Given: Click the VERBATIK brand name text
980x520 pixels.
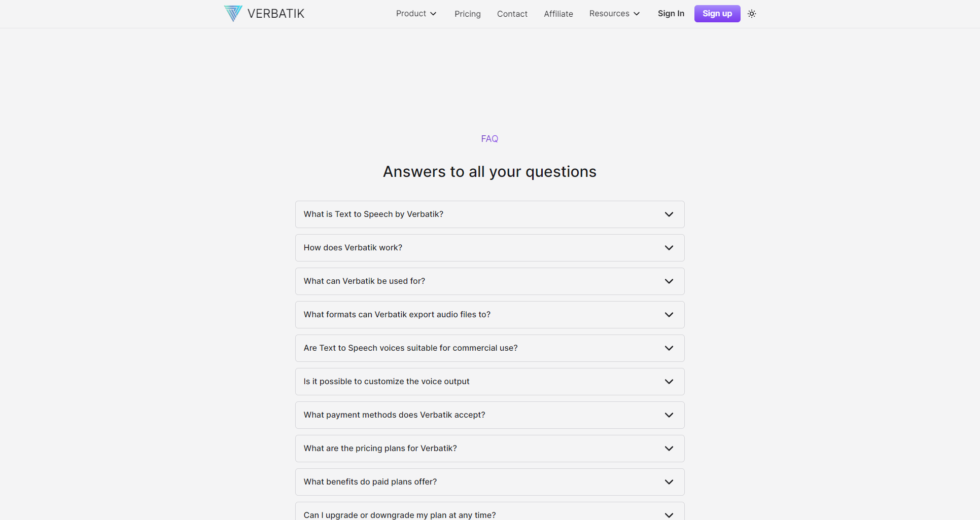Looking at the screenshot, I should 276,14.
